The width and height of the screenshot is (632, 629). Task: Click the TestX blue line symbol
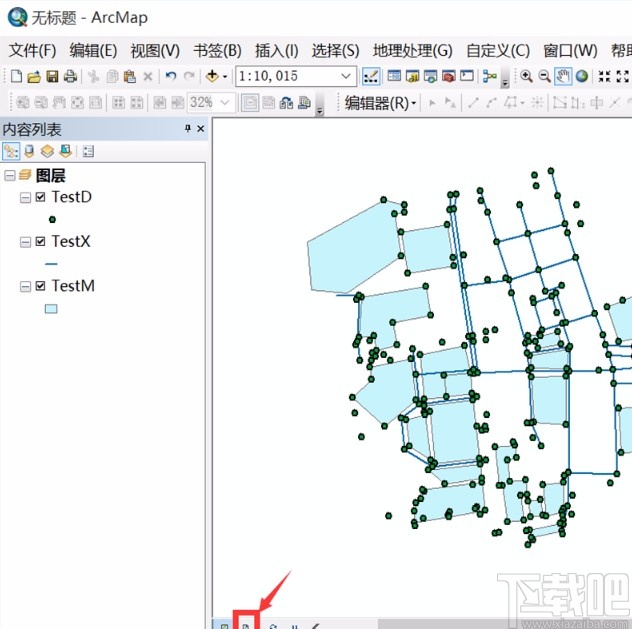(x=51, y=264)
